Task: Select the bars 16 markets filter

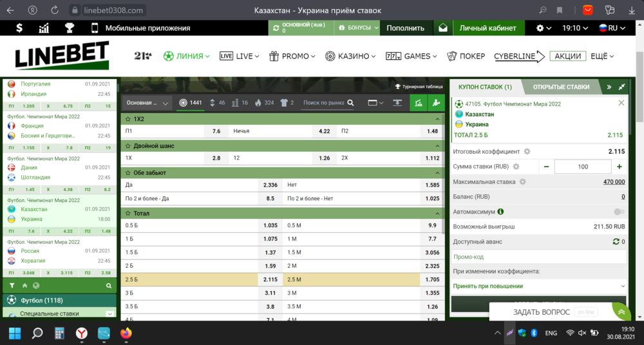Action: click(240, 103)
